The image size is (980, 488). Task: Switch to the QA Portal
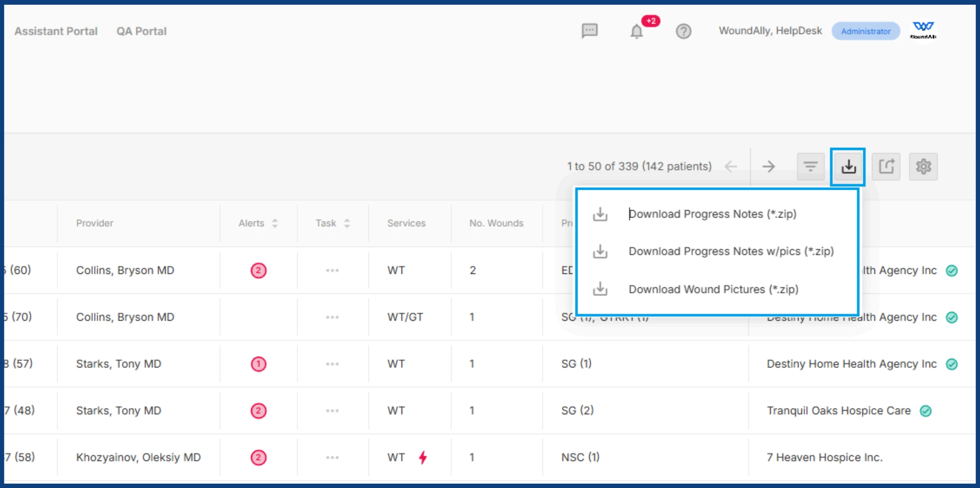pos(141,31)
